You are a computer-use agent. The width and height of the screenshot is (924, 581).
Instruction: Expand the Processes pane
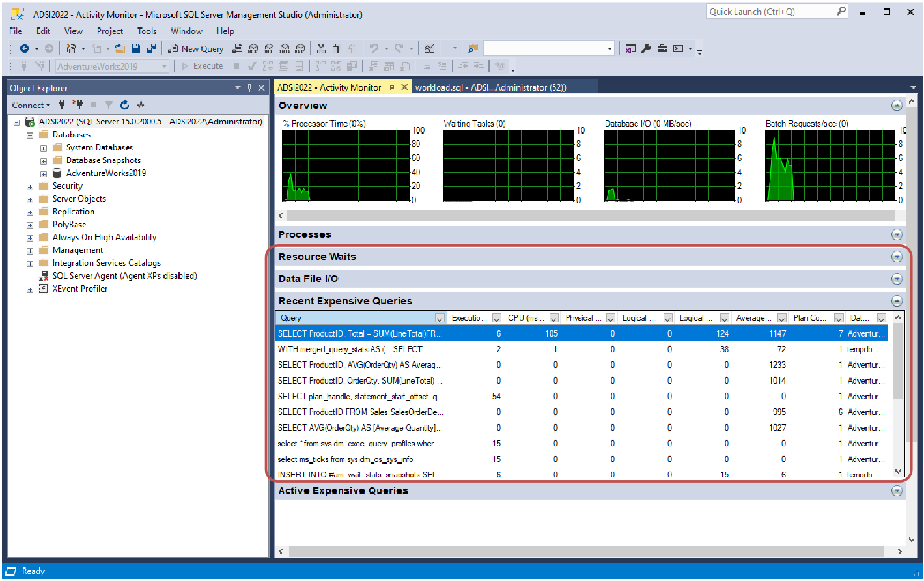897,235
